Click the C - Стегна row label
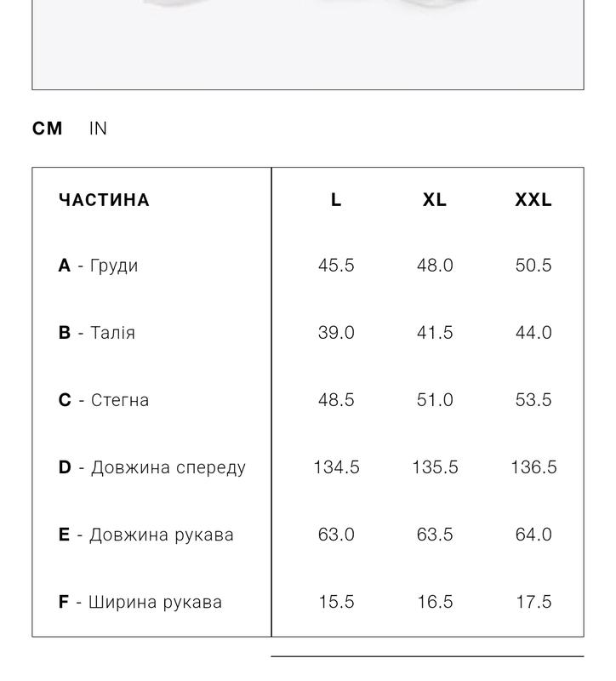Screen dimensions: 616x681 (103, 400)
